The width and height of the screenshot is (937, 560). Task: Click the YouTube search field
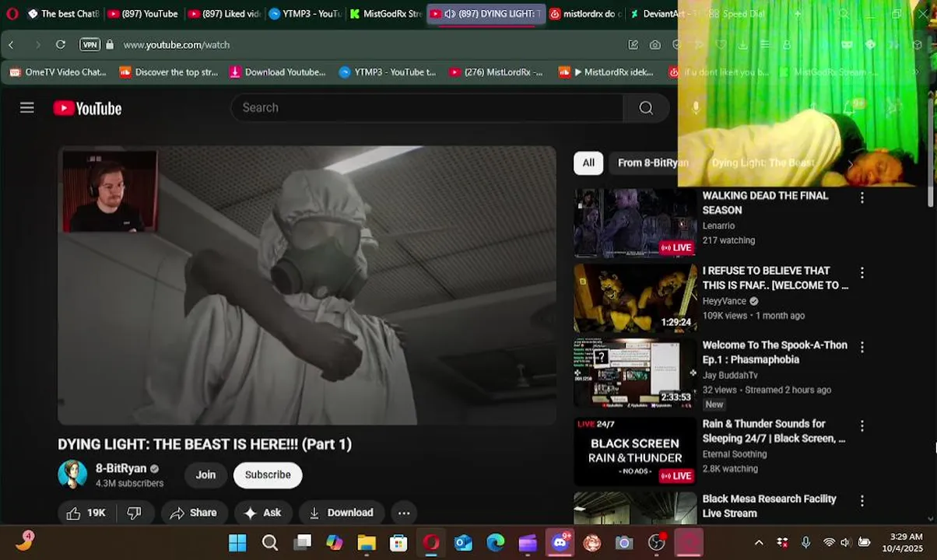(x=426, y=108)
